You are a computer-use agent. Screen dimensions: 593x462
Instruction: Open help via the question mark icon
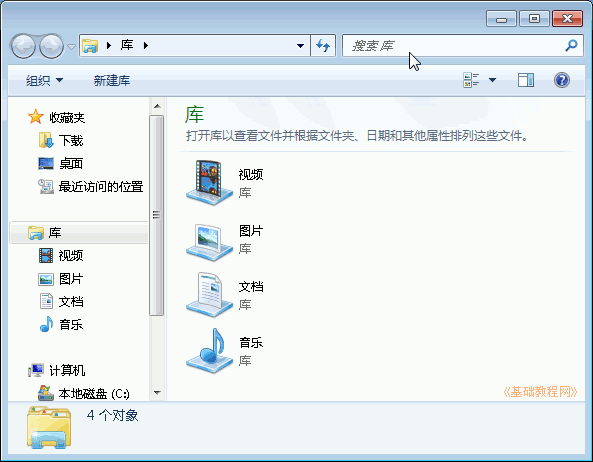coord(562,80)
